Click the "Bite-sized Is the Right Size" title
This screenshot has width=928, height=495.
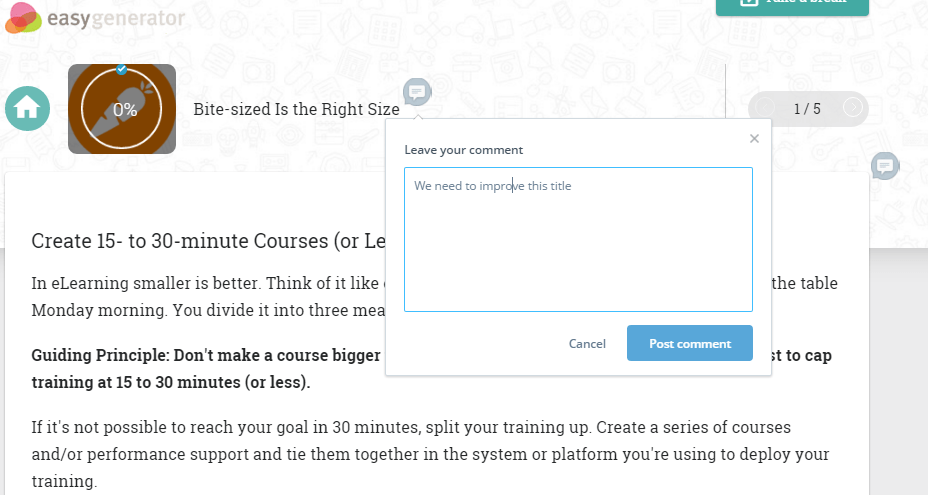296,109
